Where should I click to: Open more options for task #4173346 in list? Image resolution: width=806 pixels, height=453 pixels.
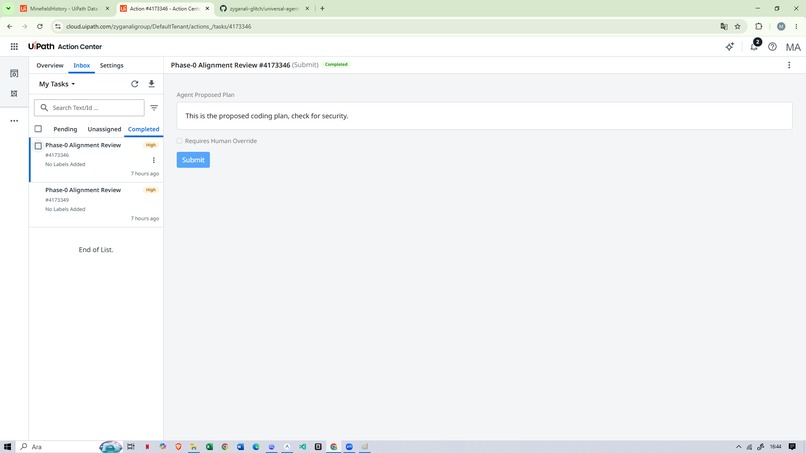pyautogui.click(x=154, y=160)
